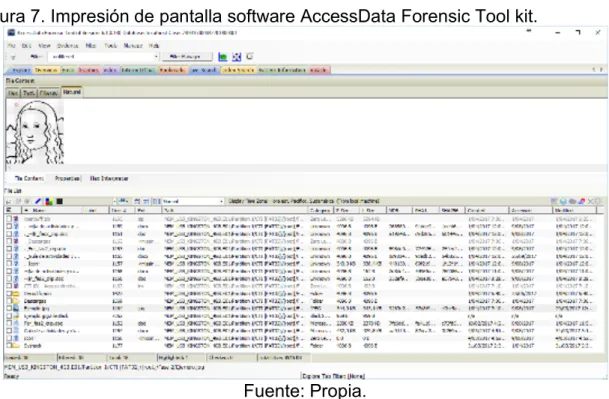Sort file list by Name column
609x399 pixels.
52,211
